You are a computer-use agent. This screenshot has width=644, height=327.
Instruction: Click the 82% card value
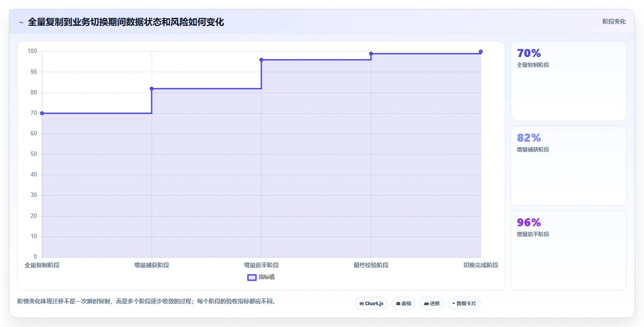(529, 138)
